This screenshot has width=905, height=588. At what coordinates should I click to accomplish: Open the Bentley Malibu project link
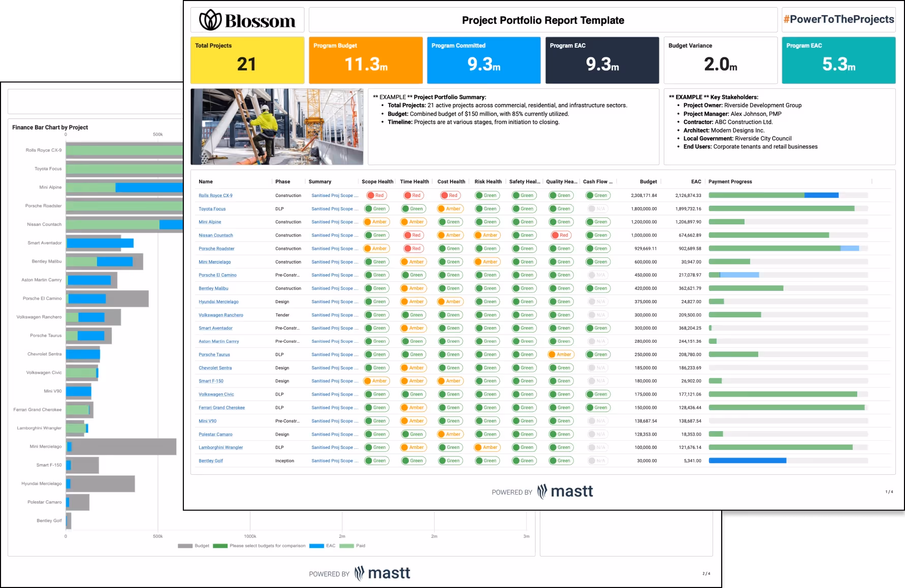click(213, 288)
